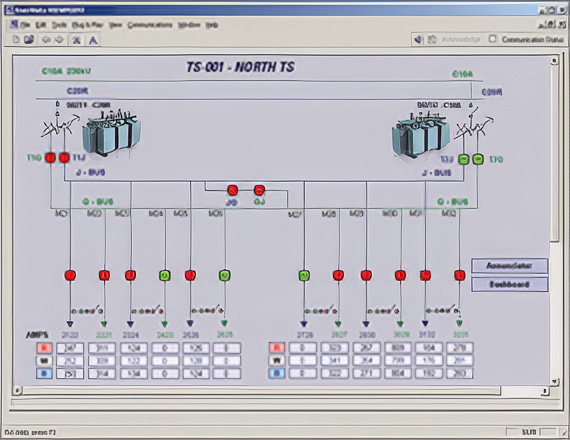Open the Communications menu

click(149, 25)
